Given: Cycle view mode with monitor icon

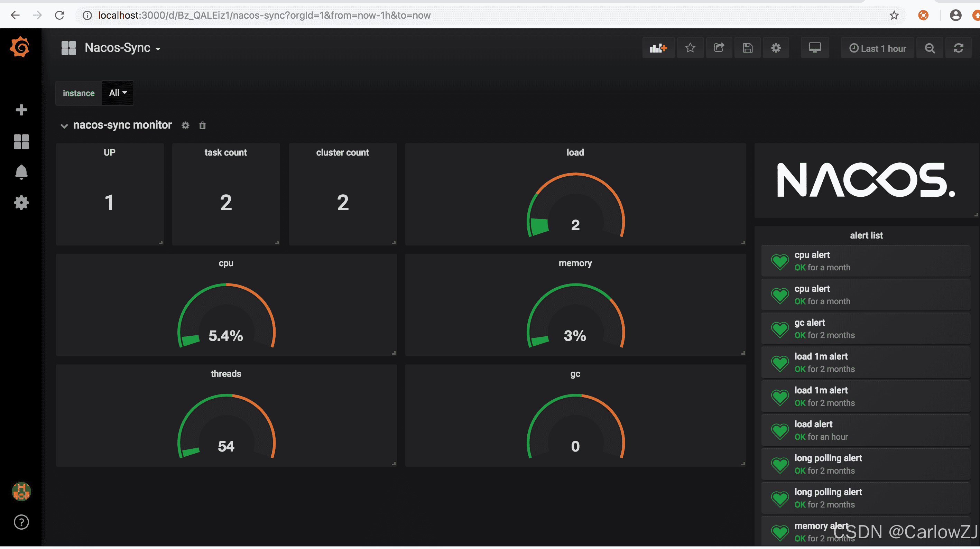Looking at the screenshot, I should click(814, 48).
